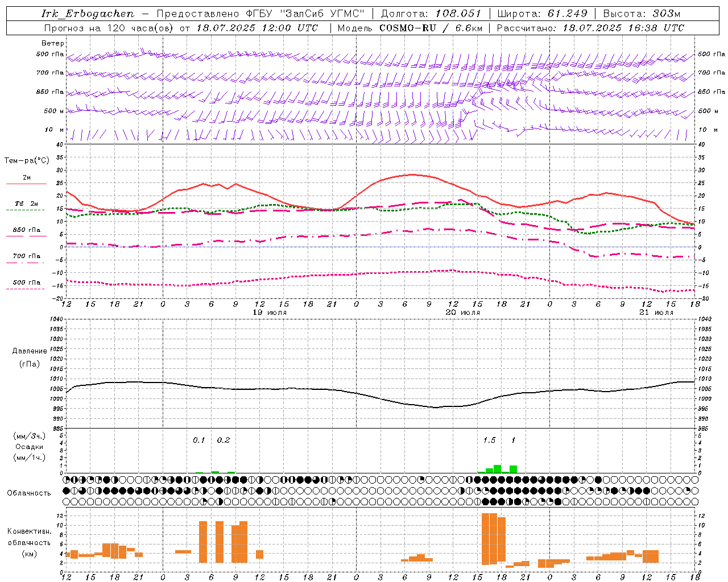
Task: Click the 0.1 precipitation amount value
Action: tap(198, 440)
